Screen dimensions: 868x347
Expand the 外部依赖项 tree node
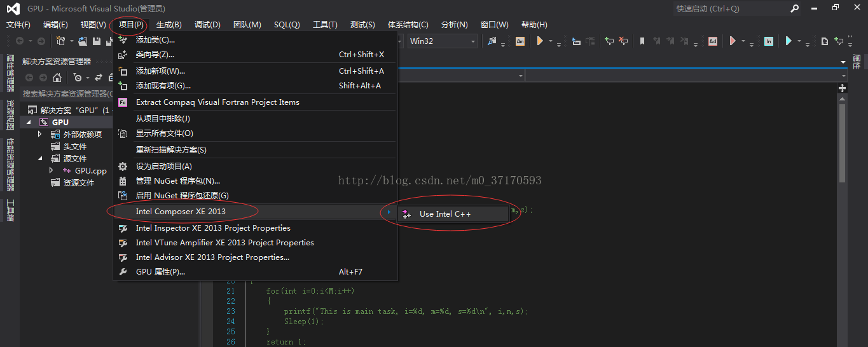pos(40,134)
